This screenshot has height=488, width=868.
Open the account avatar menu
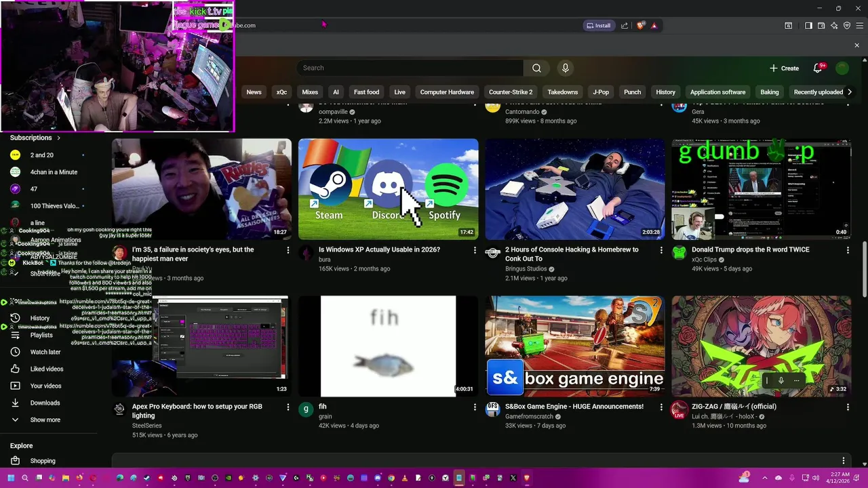pyautogui.click(x=842, y=68)
